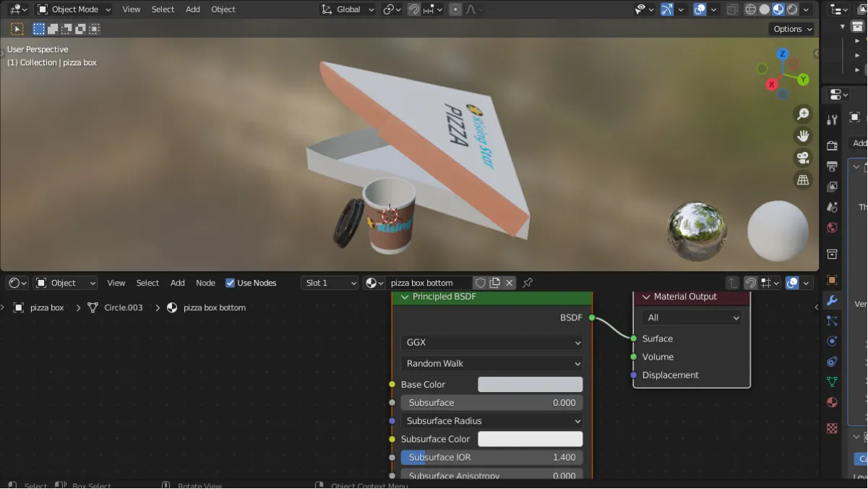Open the Physics properties tab

point(832,341)
